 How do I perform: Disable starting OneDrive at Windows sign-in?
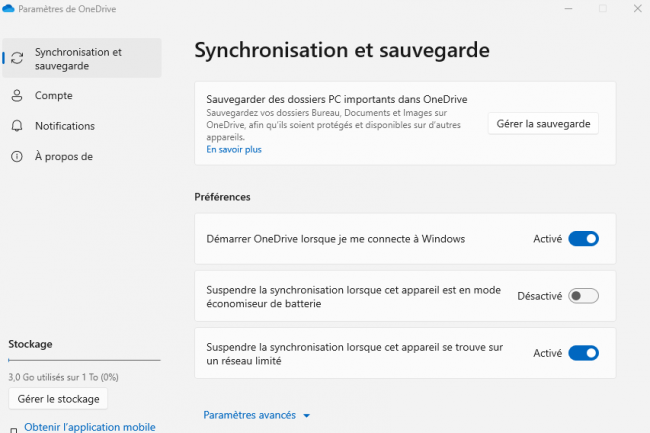click(x=583, y=239)
